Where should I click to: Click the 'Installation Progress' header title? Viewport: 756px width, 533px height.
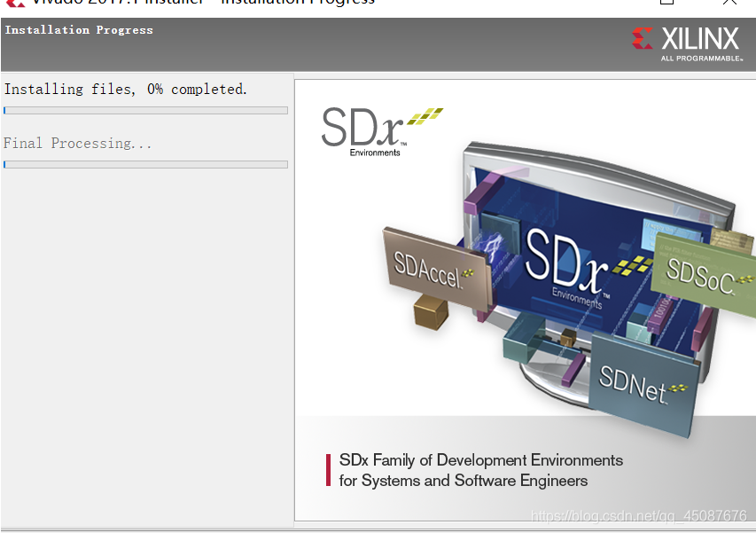[x=79, y=30]
